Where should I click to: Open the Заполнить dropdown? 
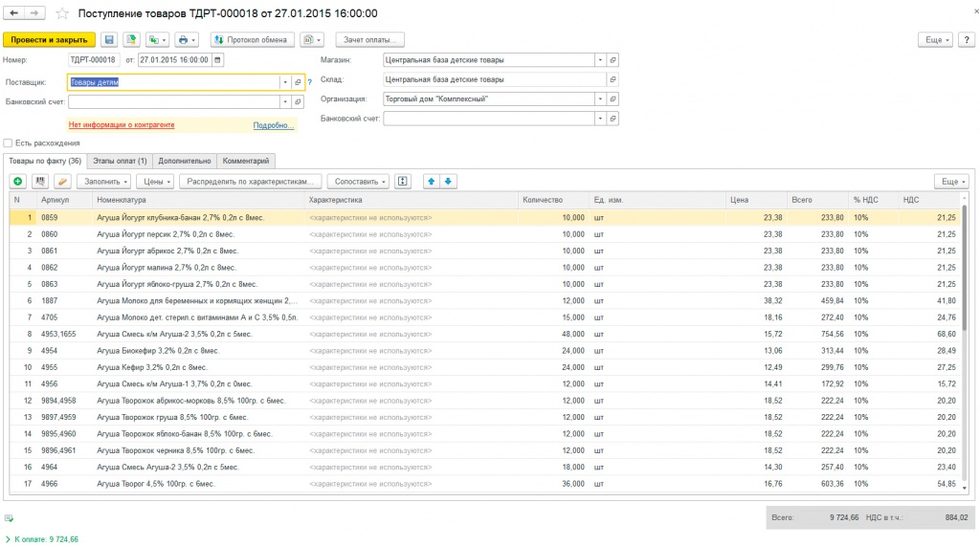(x=103, y=181)
